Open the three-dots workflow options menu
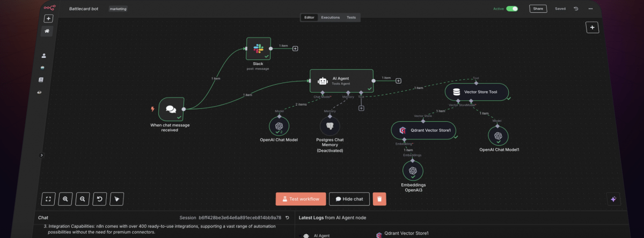Viewport: 644px width, 238px height. 591,9
